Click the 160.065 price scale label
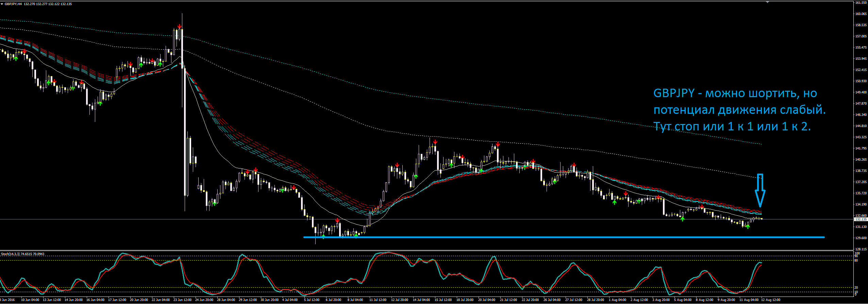The height and width of the screenshot is (304, 868). 861,14
